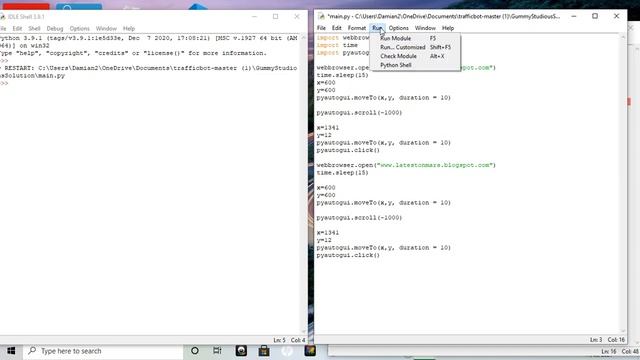The height and width of the screenshot is (360, 640).
Task: Open the Edit menu in IDLE Shell
Action: point(17,29)
